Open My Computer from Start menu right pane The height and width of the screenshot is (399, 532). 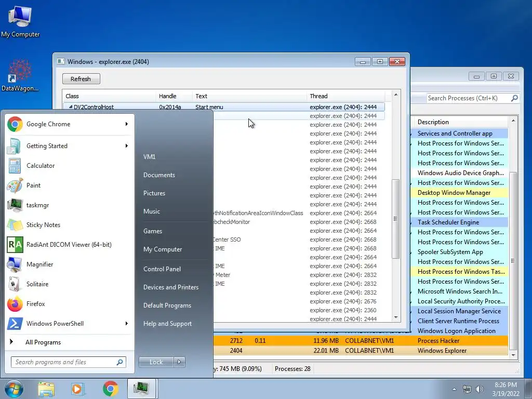click(x=163, y=249)
